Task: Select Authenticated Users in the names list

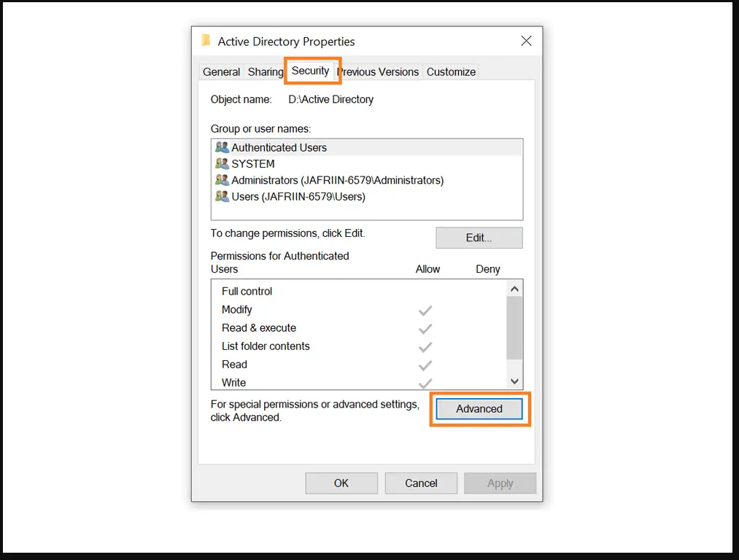Action: [292, 147]
